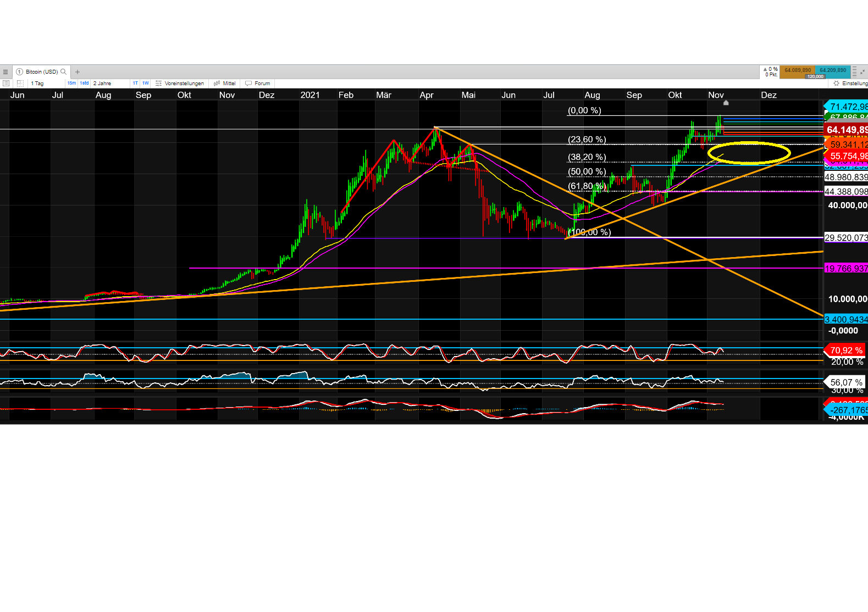Click the stacked lines icon beside prices
Screen dimensions: 868x612
pos(854,72)
